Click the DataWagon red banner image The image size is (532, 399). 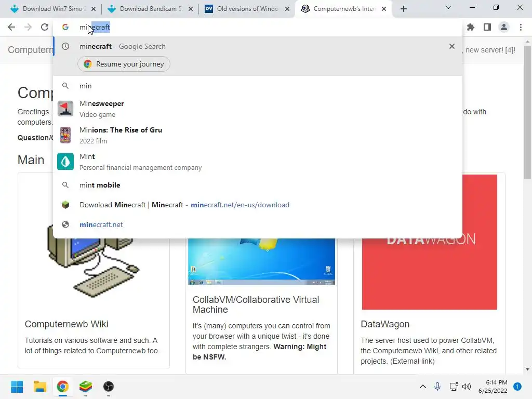(x=430, y=274)
